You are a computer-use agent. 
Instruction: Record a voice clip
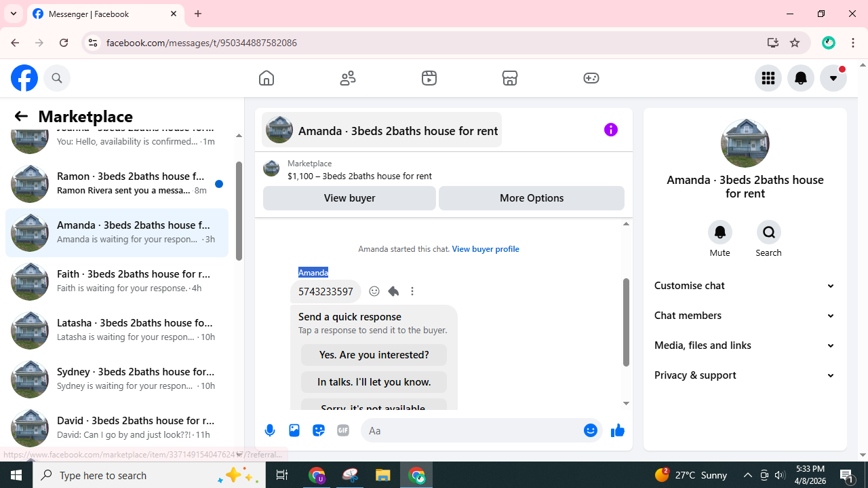pos(270,430)
